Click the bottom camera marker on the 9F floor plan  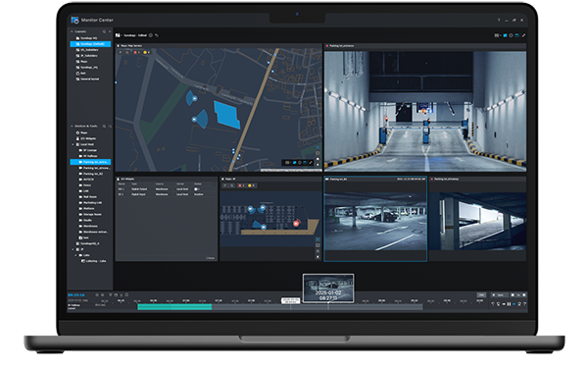[x=264, y=228]
